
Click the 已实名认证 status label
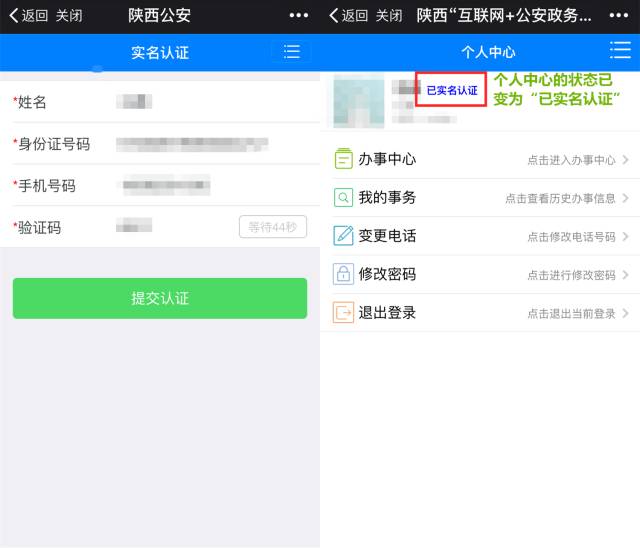tap(451, 90)
